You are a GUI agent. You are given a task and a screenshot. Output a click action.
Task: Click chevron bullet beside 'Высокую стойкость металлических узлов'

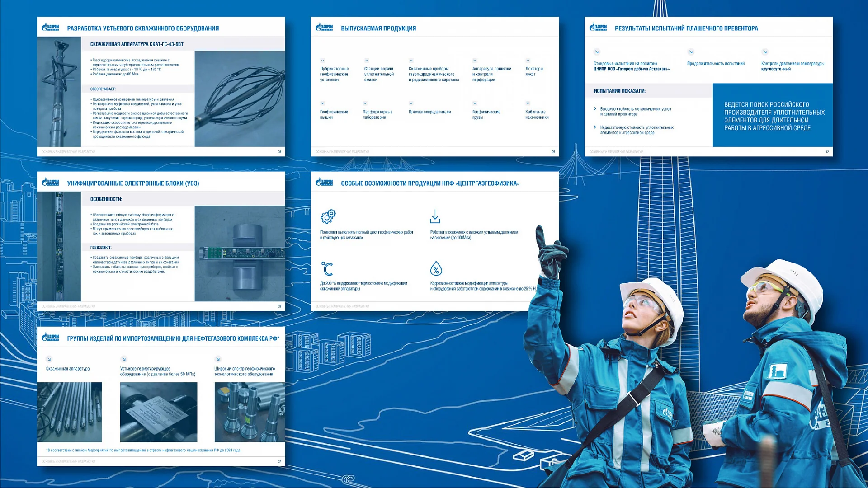pyautogui.click(x=595, y=109)
